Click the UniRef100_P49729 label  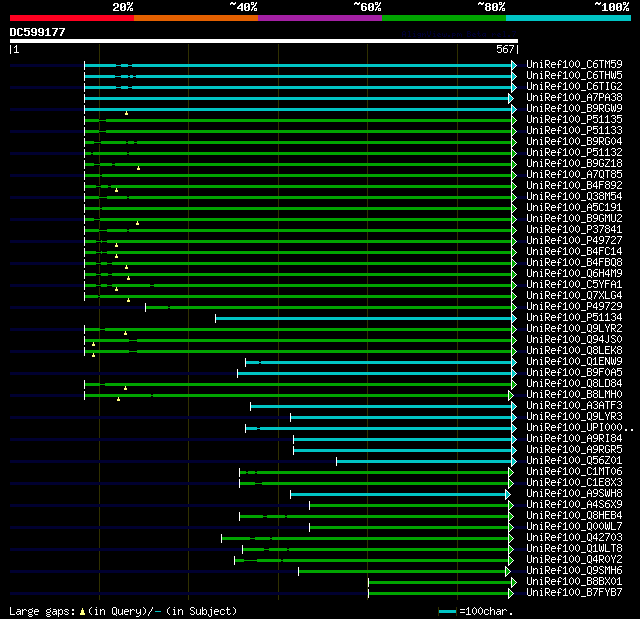pyautogui.click(x=574, y=307)
